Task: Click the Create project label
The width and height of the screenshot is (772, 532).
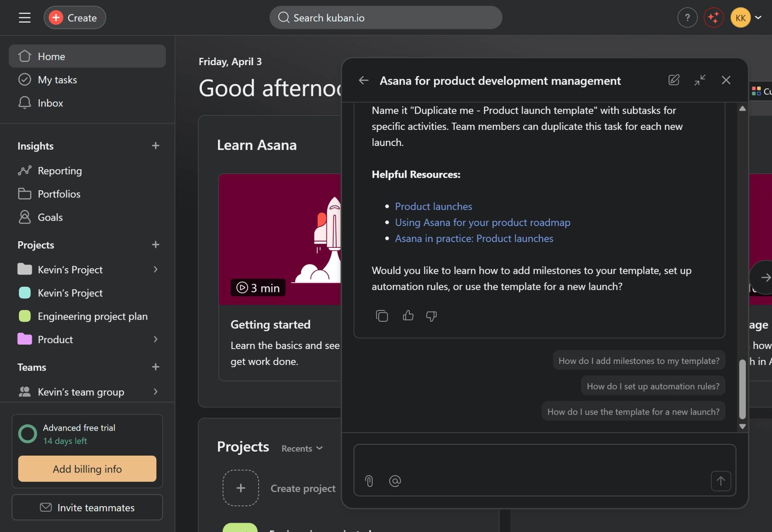Action: pyautogui.click(x=303, y=488)
